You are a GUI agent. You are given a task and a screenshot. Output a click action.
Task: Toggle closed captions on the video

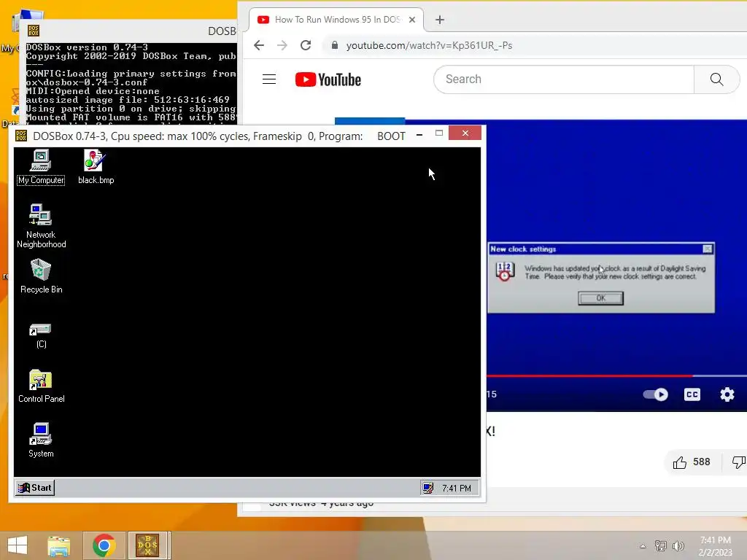pos(692,394)
